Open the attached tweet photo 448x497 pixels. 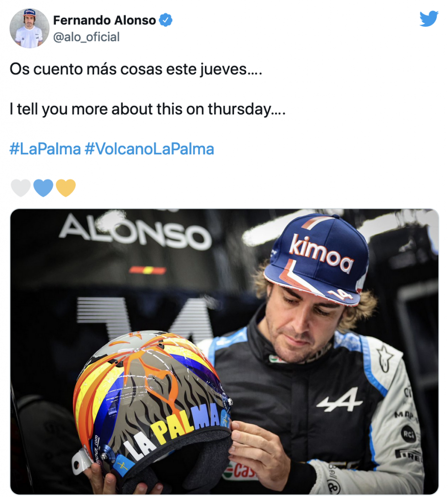coord(224,351)
